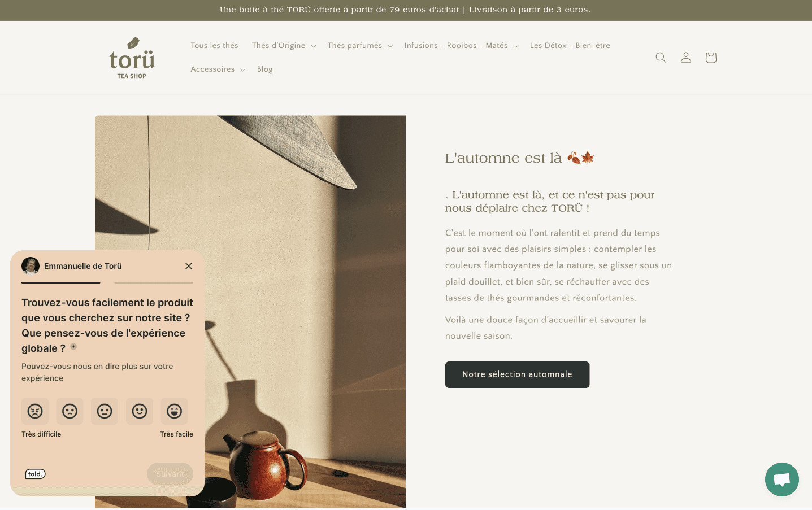The width and height of the screenshot is (812, 510).
Task: Select the smiling face rating
Action: pyautogui.click(x=140, y=411)
